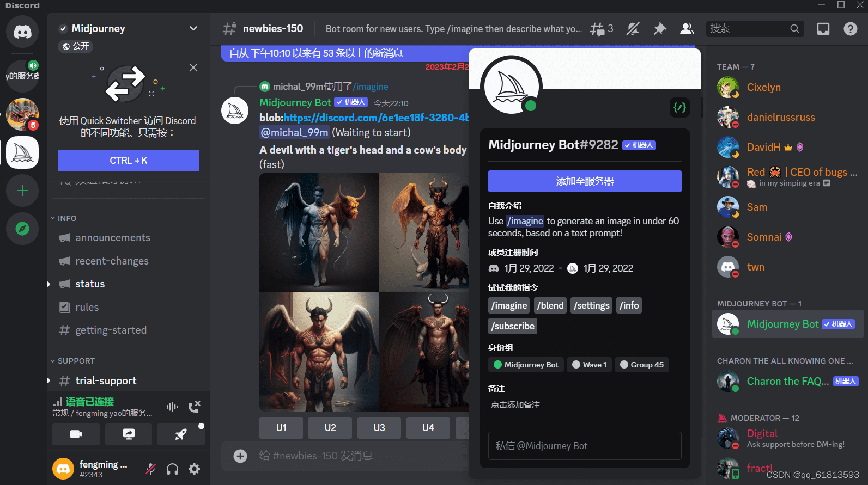Screen dimensions: 868x485
Task: Click the Wave 1 role tag
Action: click(589, 365)
